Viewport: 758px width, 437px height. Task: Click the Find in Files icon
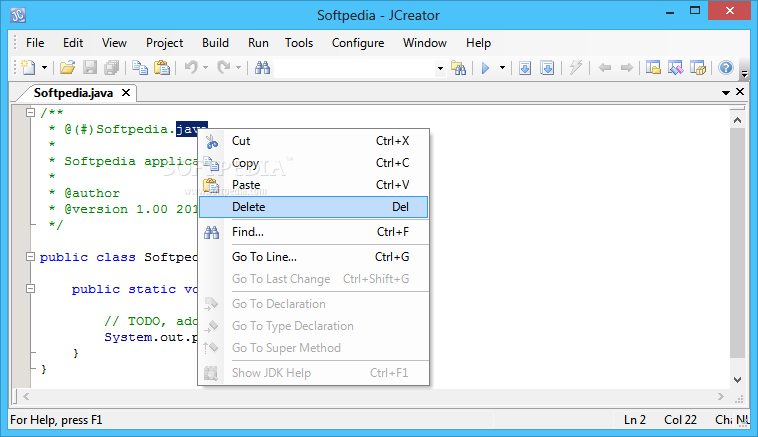click(458, 68)
